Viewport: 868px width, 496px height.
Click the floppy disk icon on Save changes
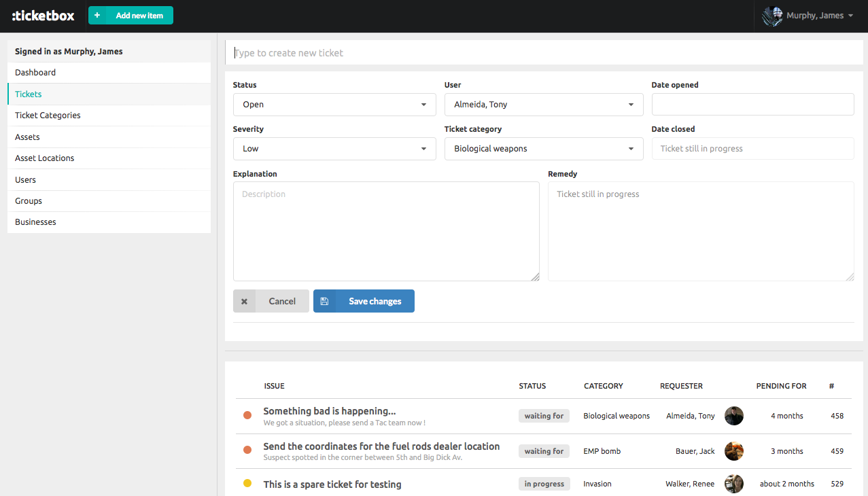point(324,301)
